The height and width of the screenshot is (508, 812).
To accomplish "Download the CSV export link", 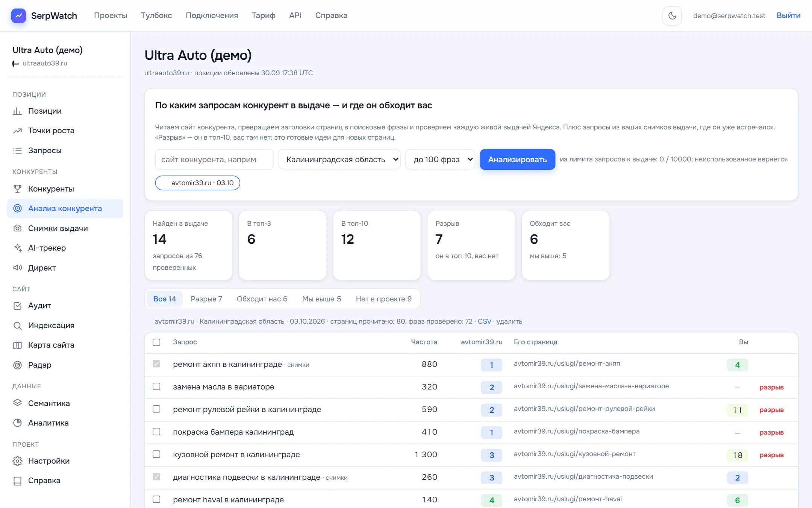I will 485,321.
